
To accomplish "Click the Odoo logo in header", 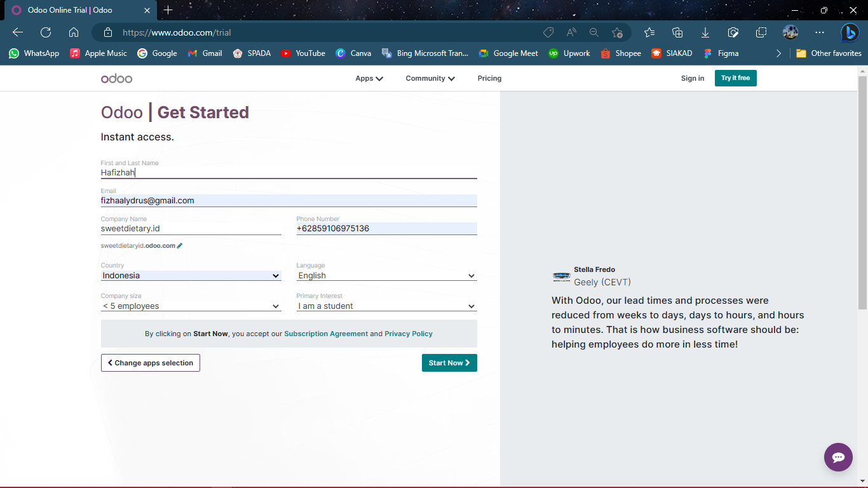I will point(116,78).
